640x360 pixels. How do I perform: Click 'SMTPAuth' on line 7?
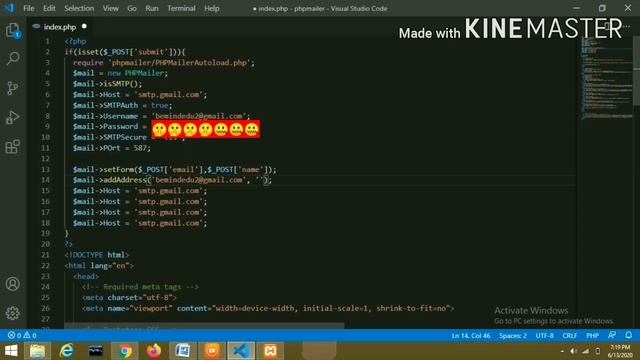121,105
